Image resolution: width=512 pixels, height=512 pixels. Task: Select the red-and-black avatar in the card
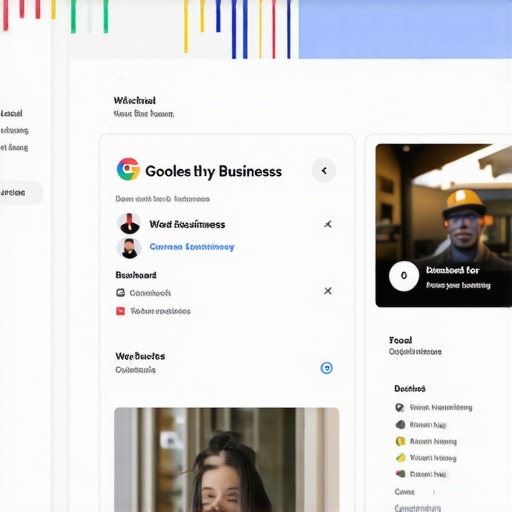pyautogui.click(x=129, y=223)
